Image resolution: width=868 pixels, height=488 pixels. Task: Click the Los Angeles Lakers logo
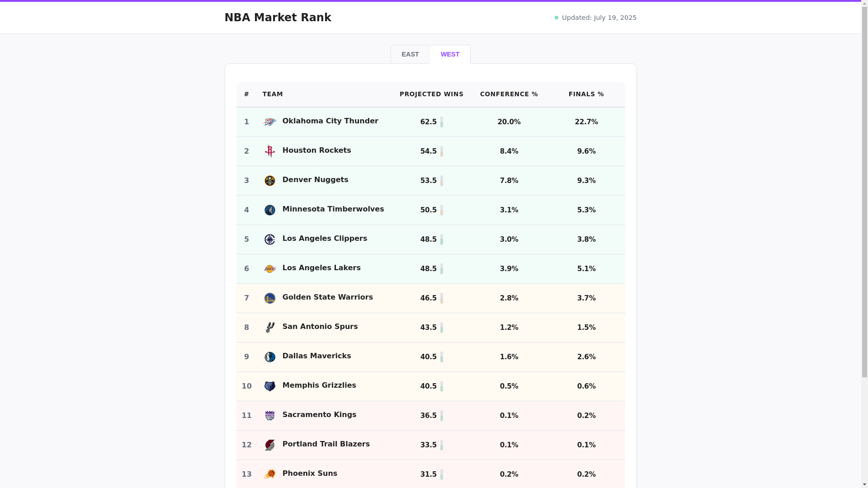270,269
